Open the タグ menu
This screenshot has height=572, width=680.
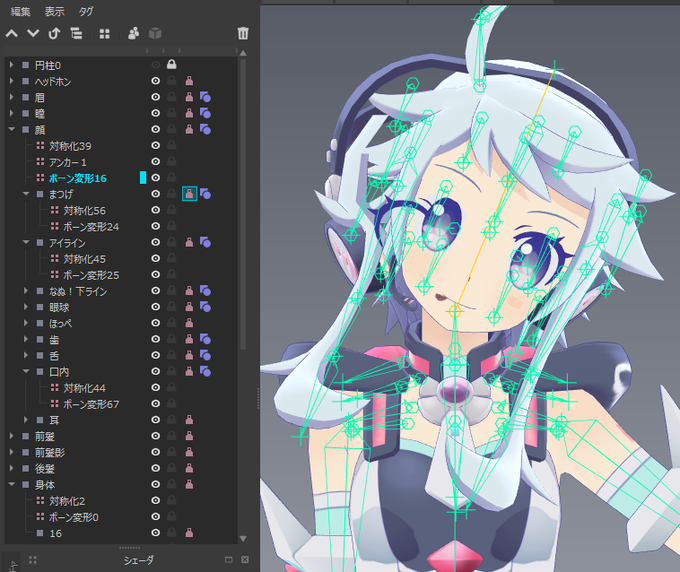86,12
